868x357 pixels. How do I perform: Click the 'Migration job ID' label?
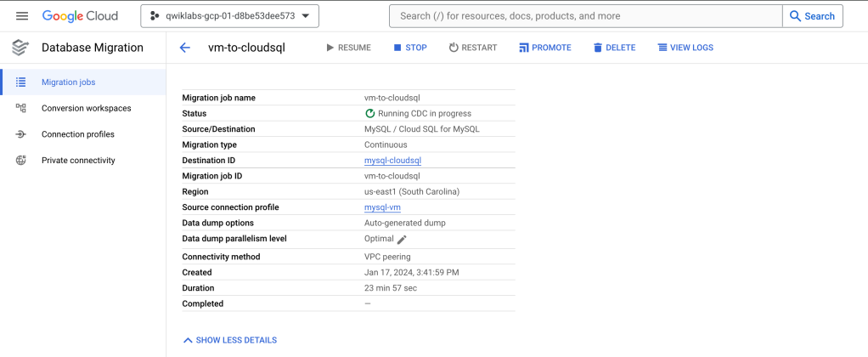pos(212,176)
